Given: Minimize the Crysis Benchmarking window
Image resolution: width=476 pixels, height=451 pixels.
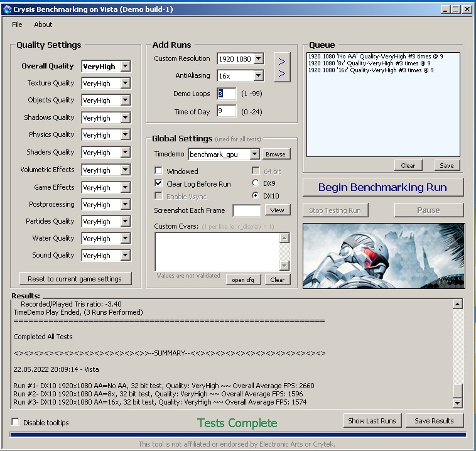Looking at the screenshot, I should point(445,9).
